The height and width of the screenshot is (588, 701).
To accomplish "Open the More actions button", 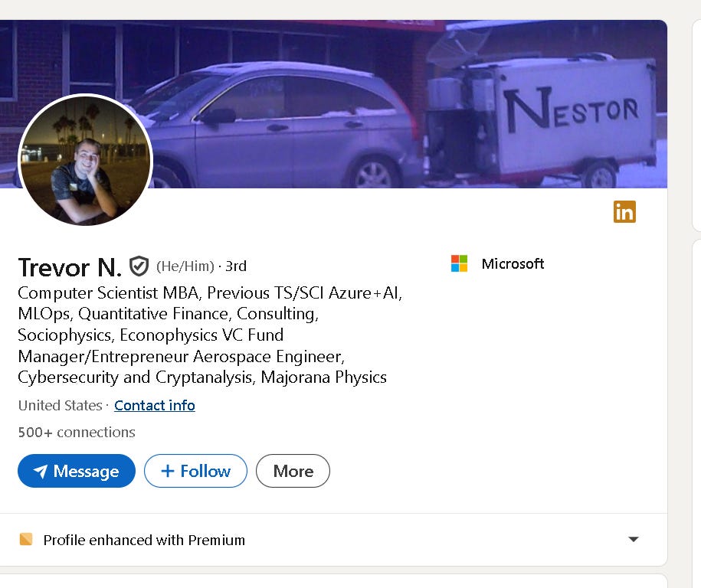I will click(x=293, y=471).
